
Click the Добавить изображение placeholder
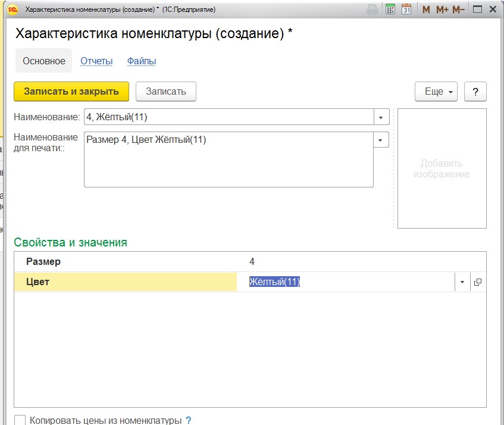(x=442, y=168)
